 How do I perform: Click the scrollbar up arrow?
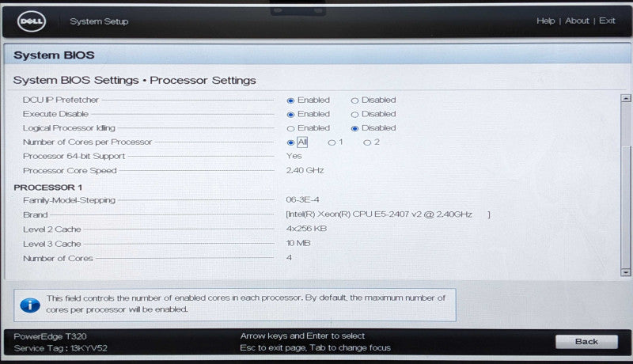[626, 97]
